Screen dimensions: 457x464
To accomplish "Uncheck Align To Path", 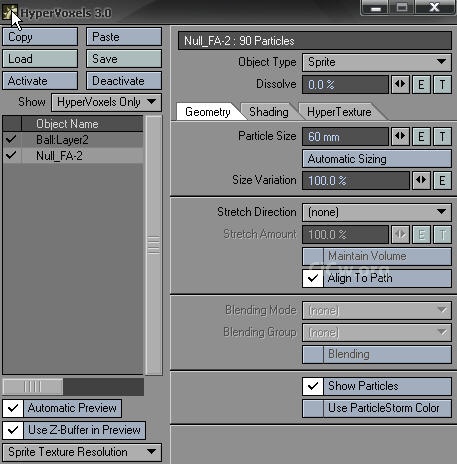I will click(313, 278).
